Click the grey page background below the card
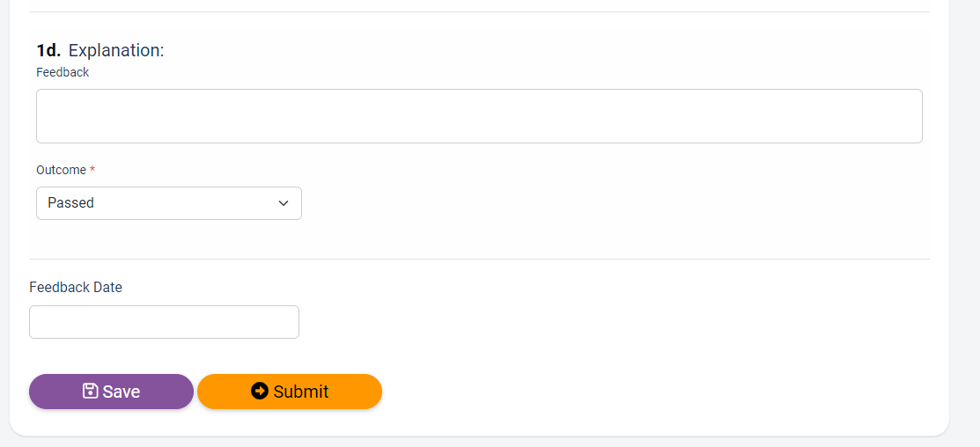Image resolution: width=980 pixels, height=447 pixels. pos(479,442)
